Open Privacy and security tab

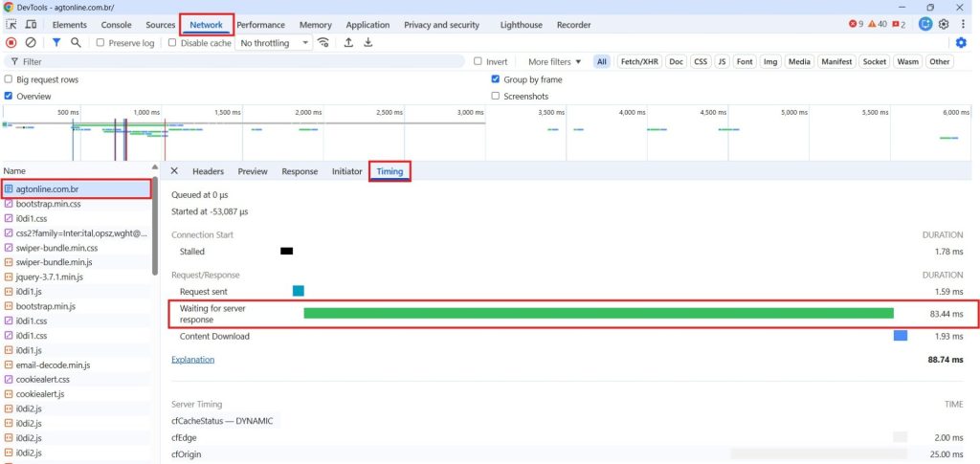click(x=441, y=25)
